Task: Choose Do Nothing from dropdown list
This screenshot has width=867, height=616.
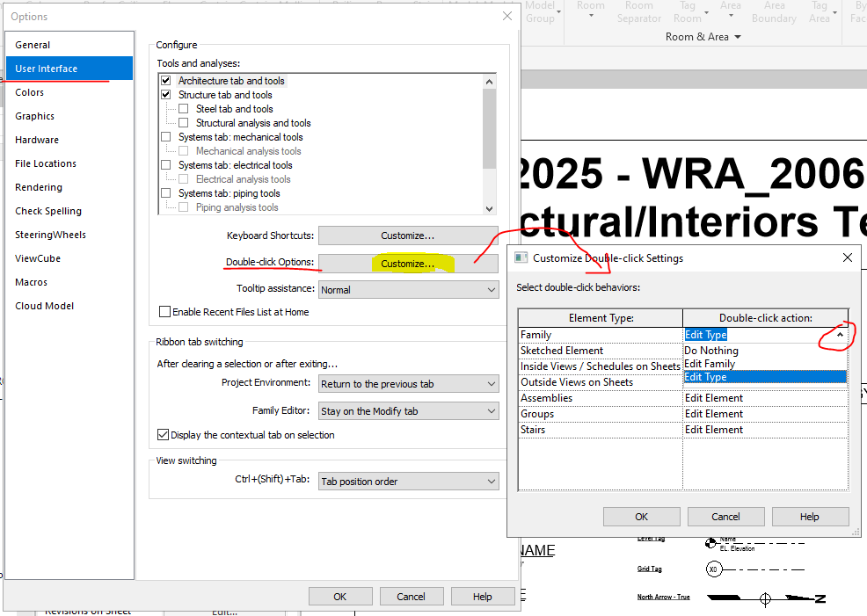Action: point(765,351)
